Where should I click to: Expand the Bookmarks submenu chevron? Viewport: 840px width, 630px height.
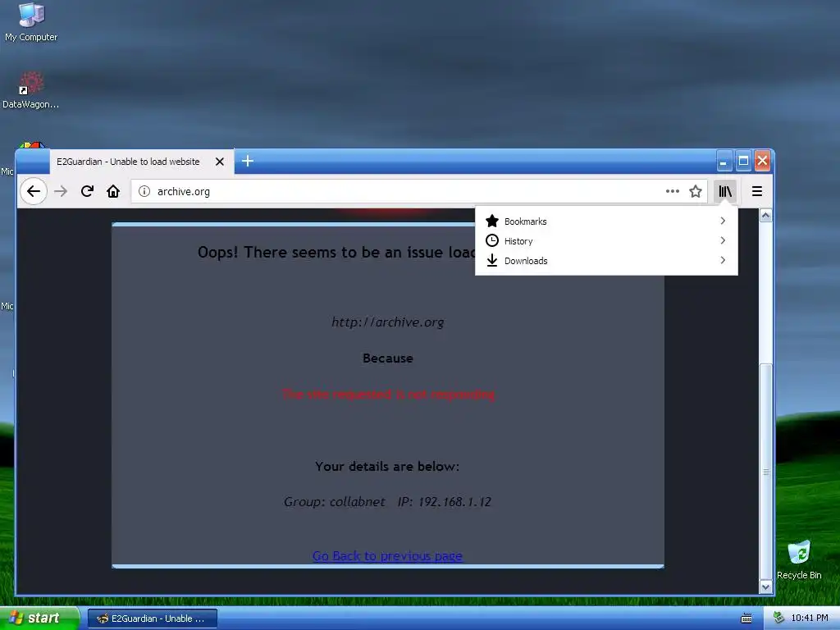(723, 221)
